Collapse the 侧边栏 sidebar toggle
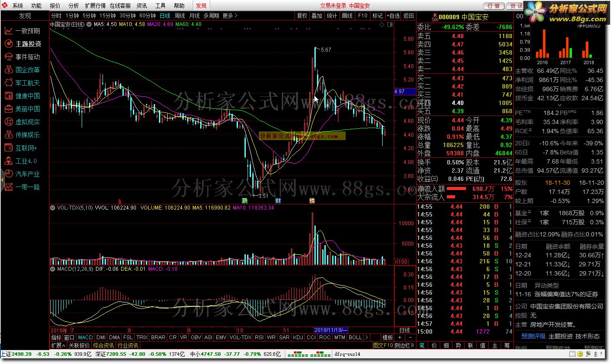This screenshot has width=611, height=364. 404,345
